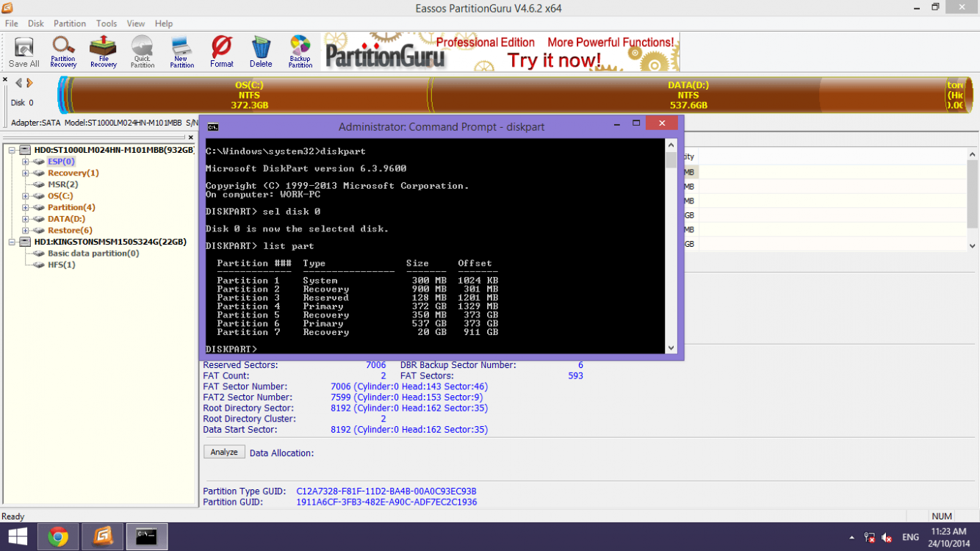The image size is (980, 551).
Task: Click the Quick Partition icon
Action: click(143, 52)
